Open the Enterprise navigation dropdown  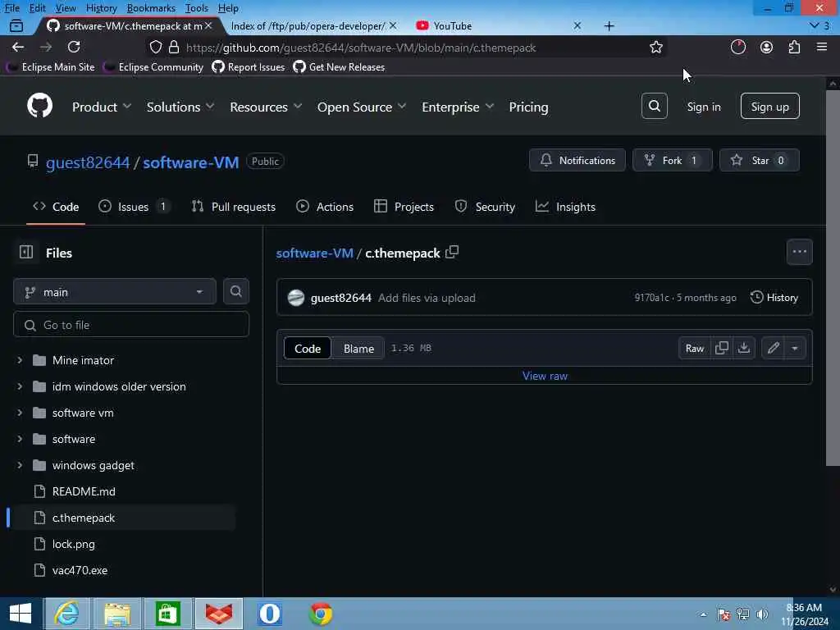pos(457,107)
